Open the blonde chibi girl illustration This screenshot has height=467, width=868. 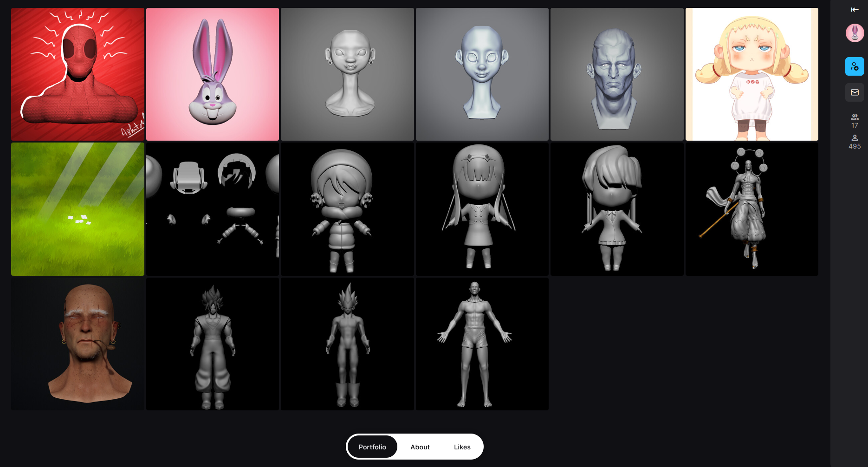(752, 74)
